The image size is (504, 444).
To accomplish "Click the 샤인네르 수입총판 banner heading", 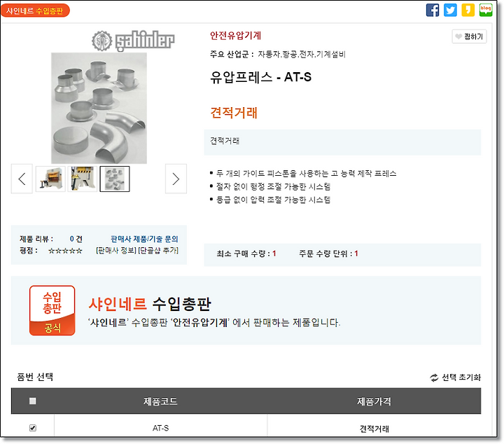I will tap(150, 304).
